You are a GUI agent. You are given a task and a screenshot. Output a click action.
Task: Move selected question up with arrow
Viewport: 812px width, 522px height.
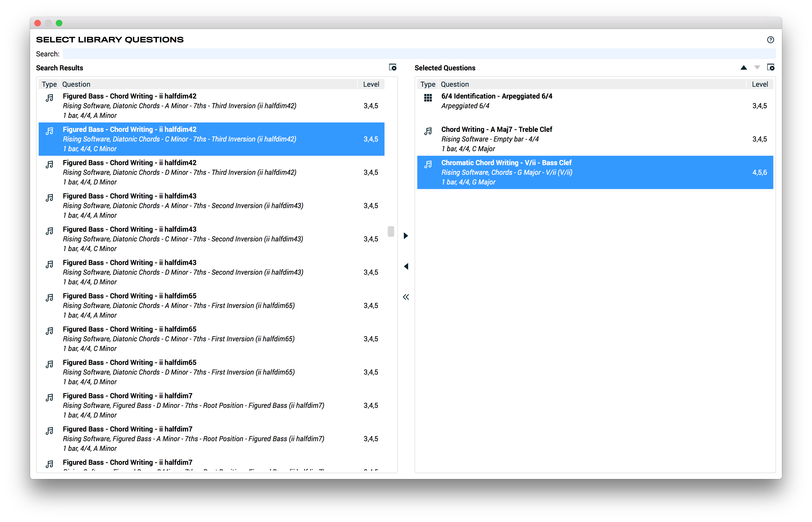point(744,68)
